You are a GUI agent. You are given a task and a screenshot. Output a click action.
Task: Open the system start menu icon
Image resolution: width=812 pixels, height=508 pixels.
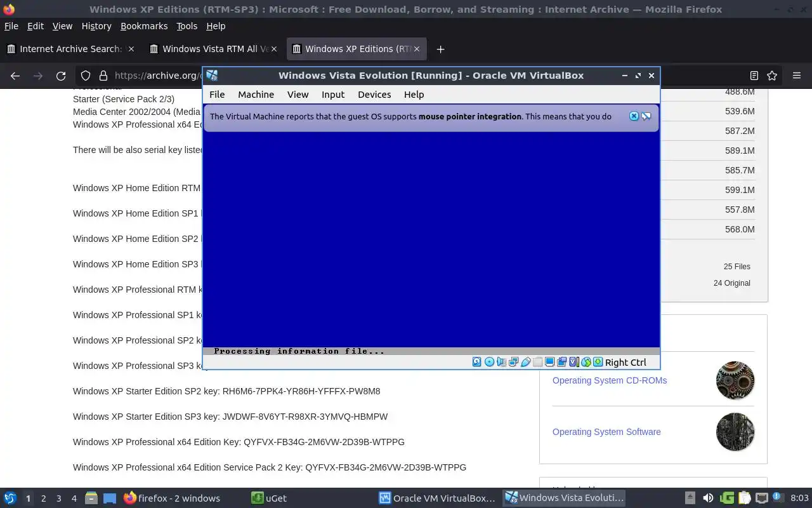coord(10,498)
